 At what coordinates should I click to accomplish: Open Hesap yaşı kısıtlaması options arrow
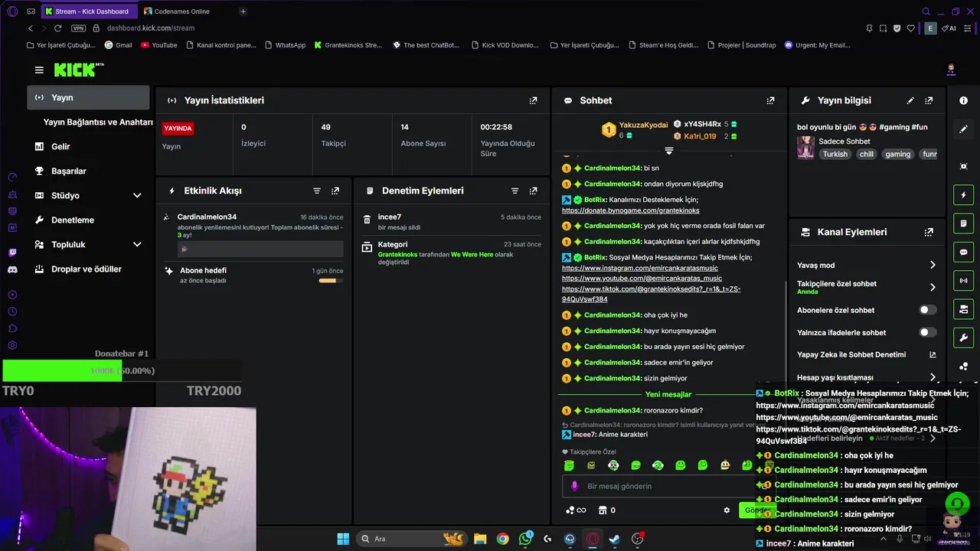pos(933,377)
